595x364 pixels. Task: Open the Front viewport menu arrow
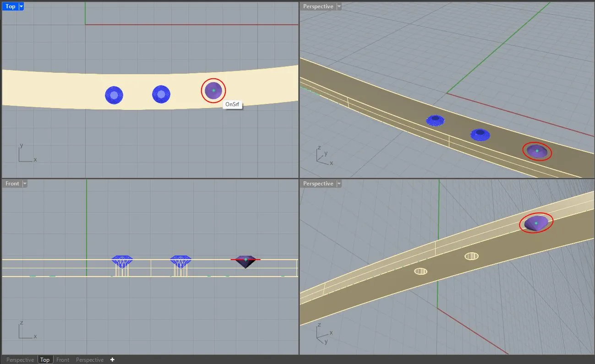point(25,184)
